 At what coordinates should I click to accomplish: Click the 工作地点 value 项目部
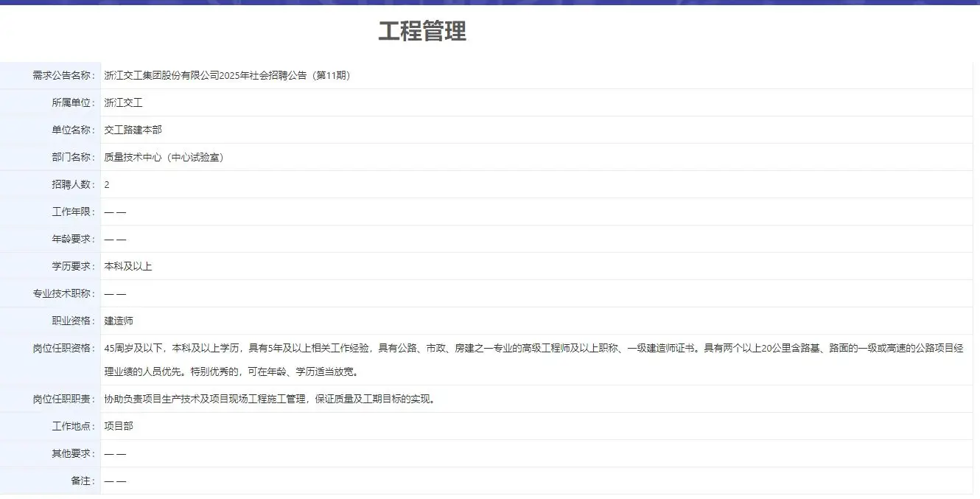119,426
